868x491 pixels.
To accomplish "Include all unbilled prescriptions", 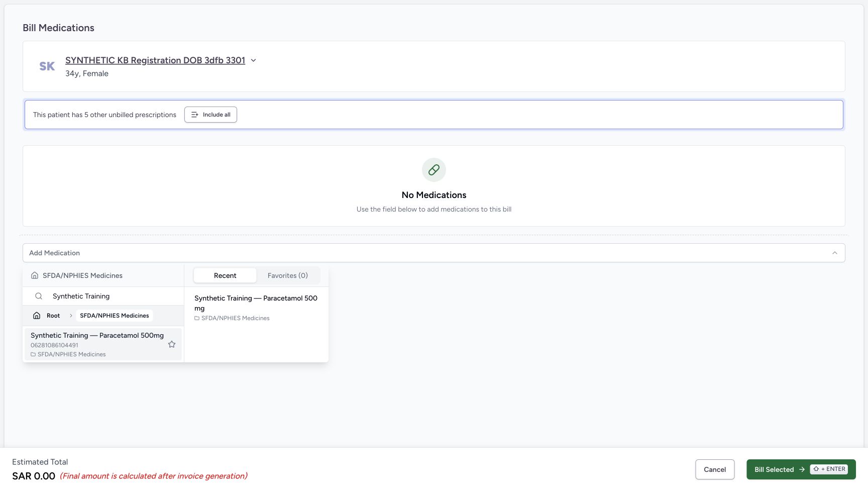I will coord(210,115).
